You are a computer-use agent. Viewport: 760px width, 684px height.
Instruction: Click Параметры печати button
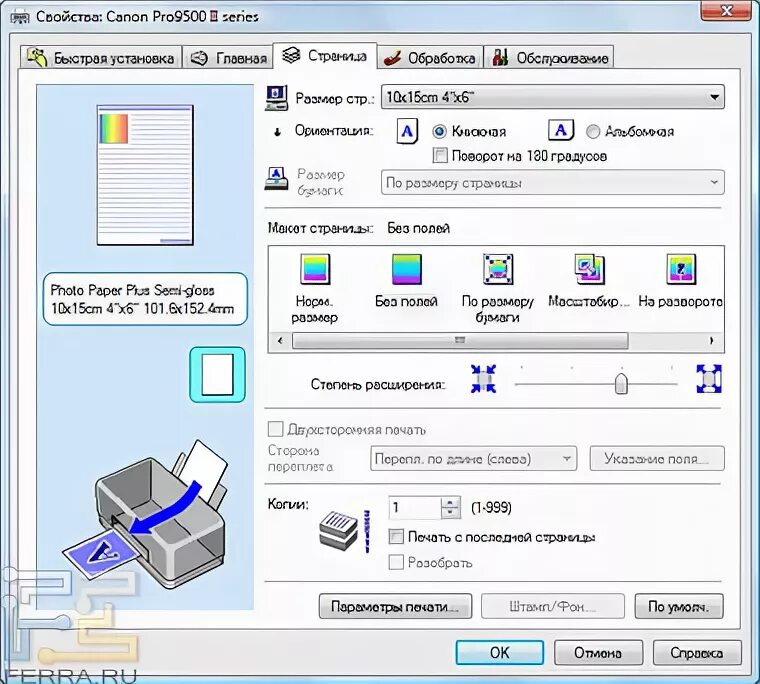point(395,606)
